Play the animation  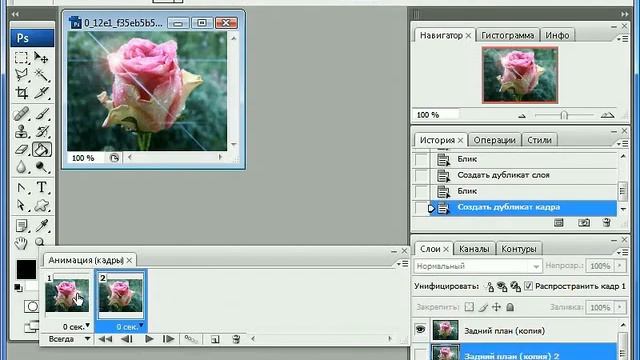(x=149, y=339)
